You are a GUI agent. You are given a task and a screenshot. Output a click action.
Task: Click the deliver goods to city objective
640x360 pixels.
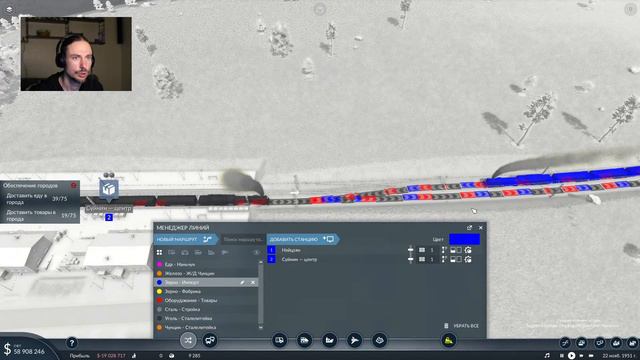40,216
